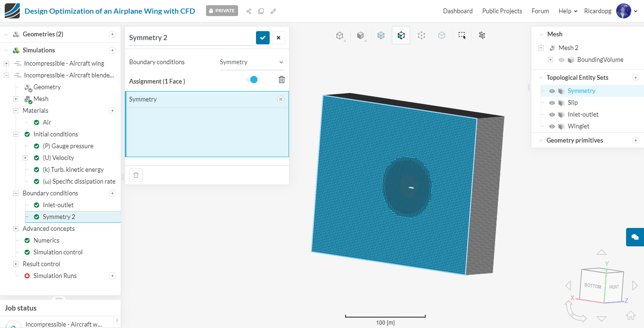Add a new geometry with the plus button
Screen dimensions: 644x328
click(112, 34)
